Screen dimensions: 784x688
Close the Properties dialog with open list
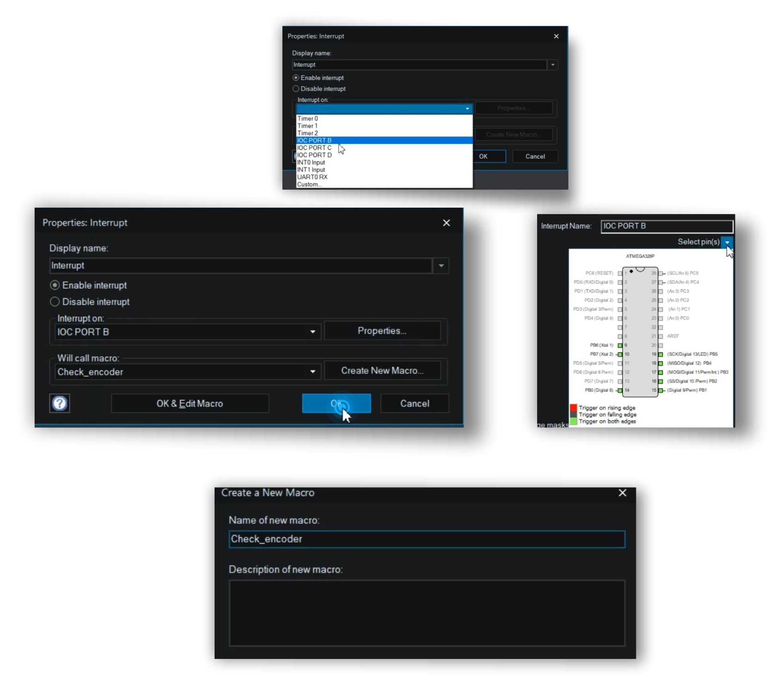[556, 36]
